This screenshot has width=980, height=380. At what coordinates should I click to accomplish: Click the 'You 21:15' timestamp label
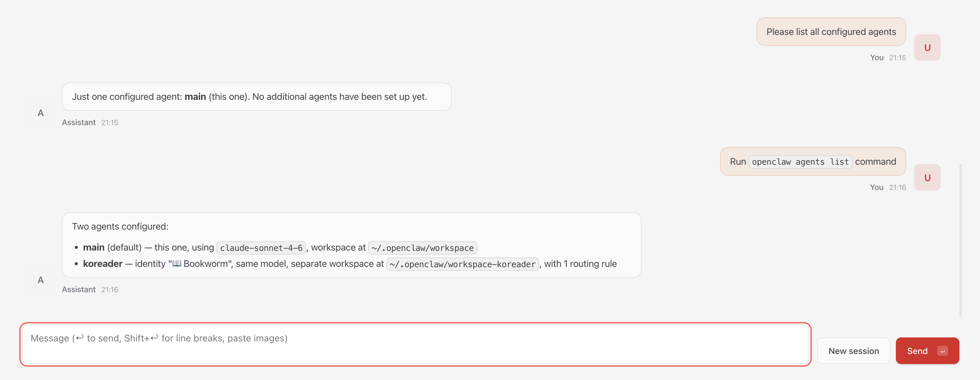click(888, 58)
